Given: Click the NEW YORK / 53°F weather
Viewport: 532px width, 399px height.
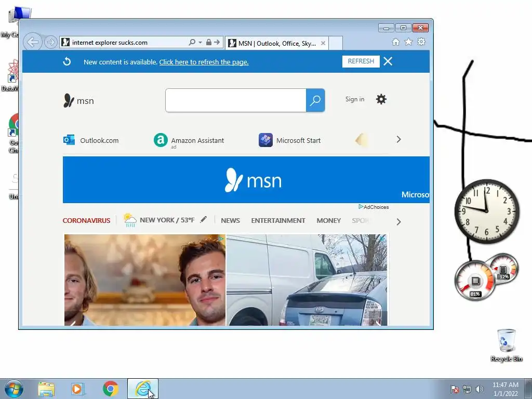Looking at the screenshot, I should click(x=159, y=220).
